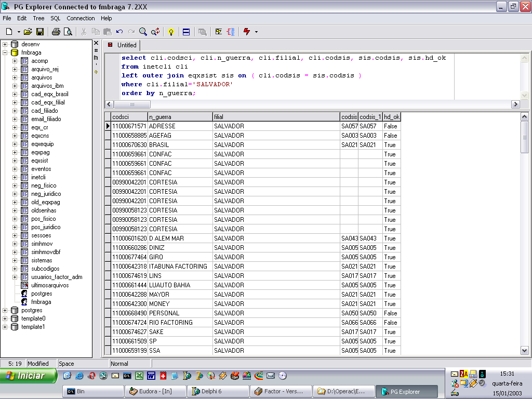Switch to the Untitled query tab
The width and height of the screenshot is (532, 399).
pos(126,45)
